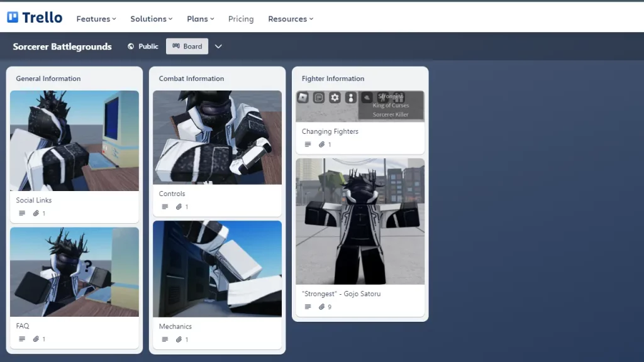The image size is (644, 362).
Task: Click description icon on Controls card
Action: (165, 207)
